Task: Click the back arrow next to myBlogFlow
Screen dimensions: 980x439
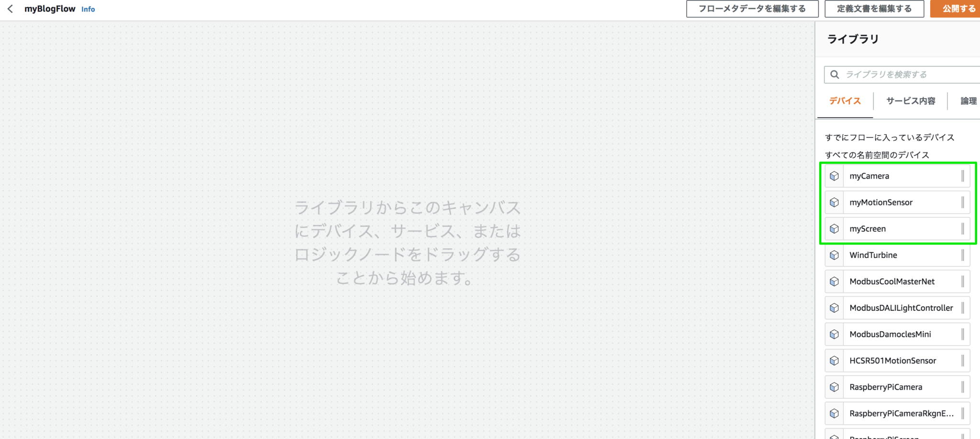Action: coord(11,9)
